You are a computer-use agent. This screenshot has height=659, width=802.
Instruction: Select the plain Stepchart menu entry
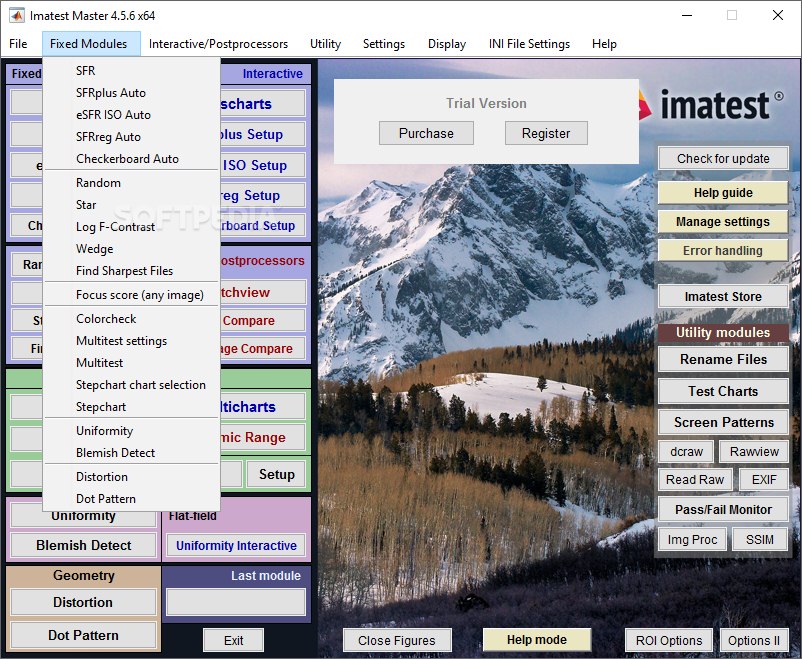(x=132, y=407)
